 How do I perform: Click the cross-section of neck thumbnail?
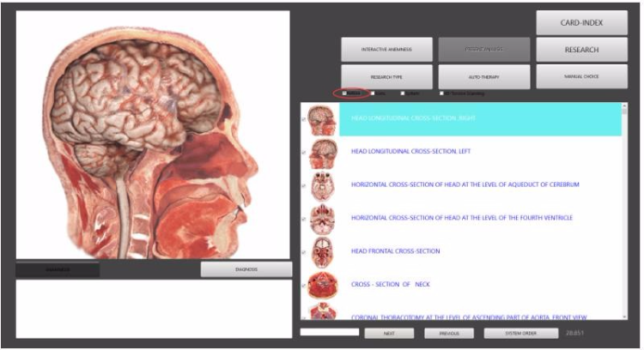[x=323, y=285]
